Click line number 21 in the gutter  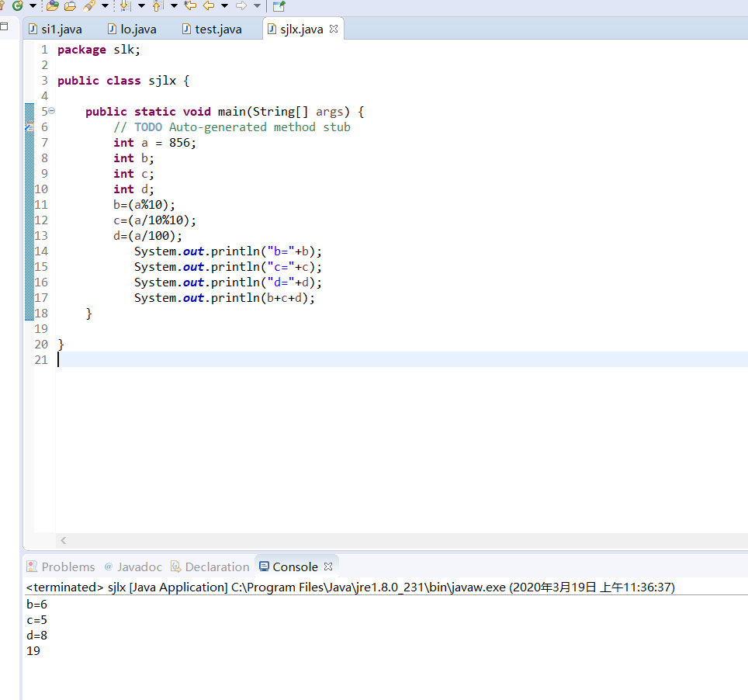pyautogui.click(x=41, y=360)
